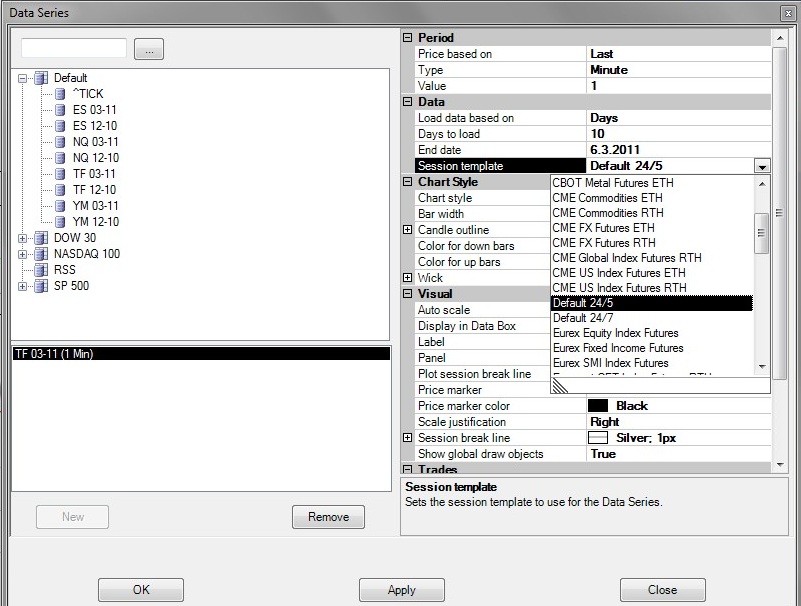
Task: Expand the Session break line property
Action: pos(407,438)
